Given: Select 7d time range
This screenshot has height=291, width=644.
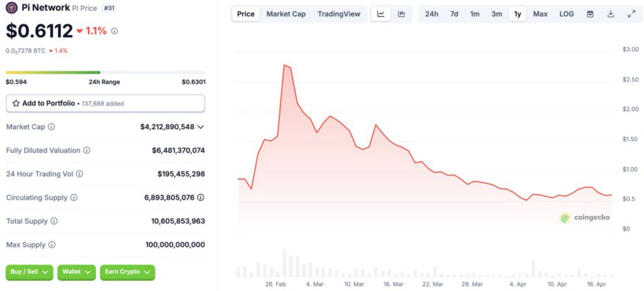Looking at the screenshot, I should tap(454, 14).
